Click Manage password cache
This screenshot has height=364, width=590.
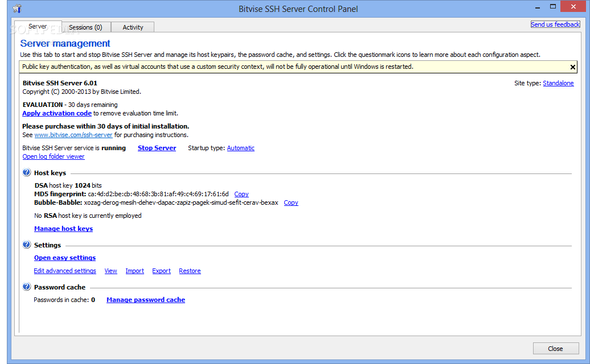tap(146, 300)
